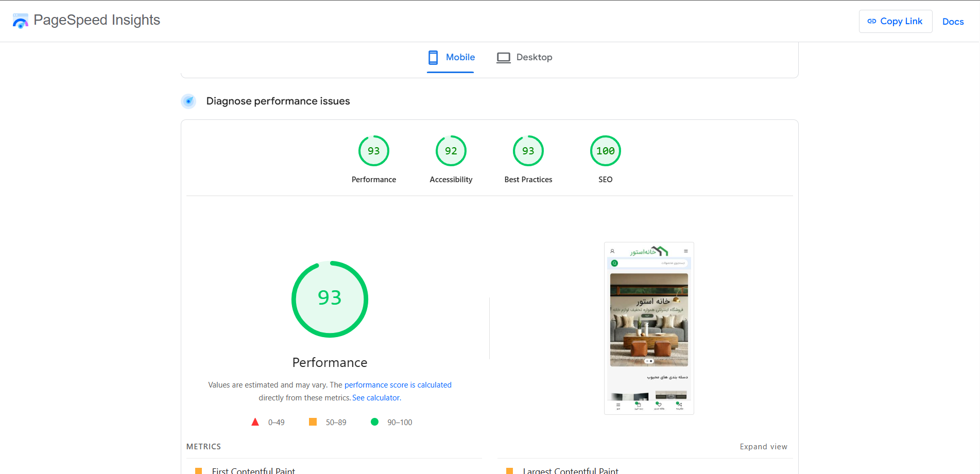Open the PageSpeed Insights title link
The height and width of the screenshot is (474, 980).
[x=97, y=20]
